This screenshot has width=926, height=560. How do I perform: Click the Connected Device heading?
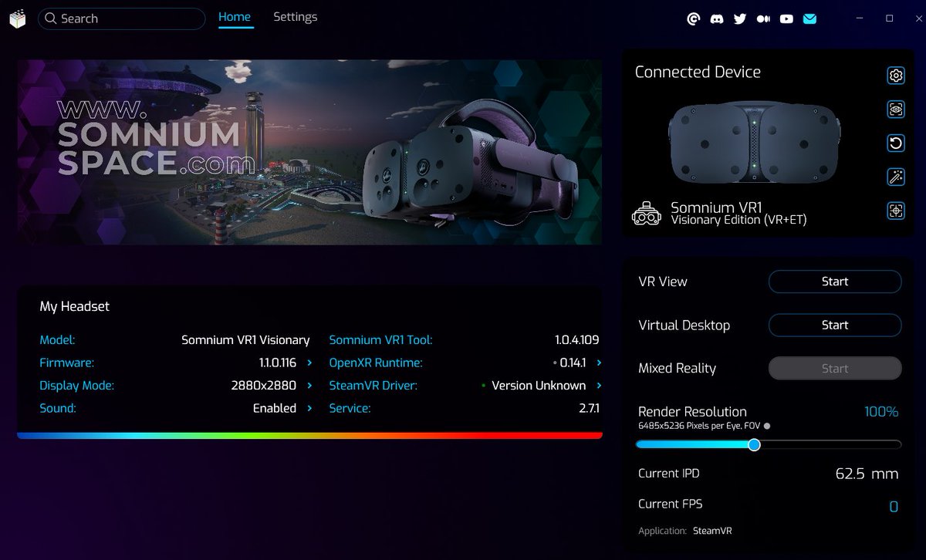point(698,72)
